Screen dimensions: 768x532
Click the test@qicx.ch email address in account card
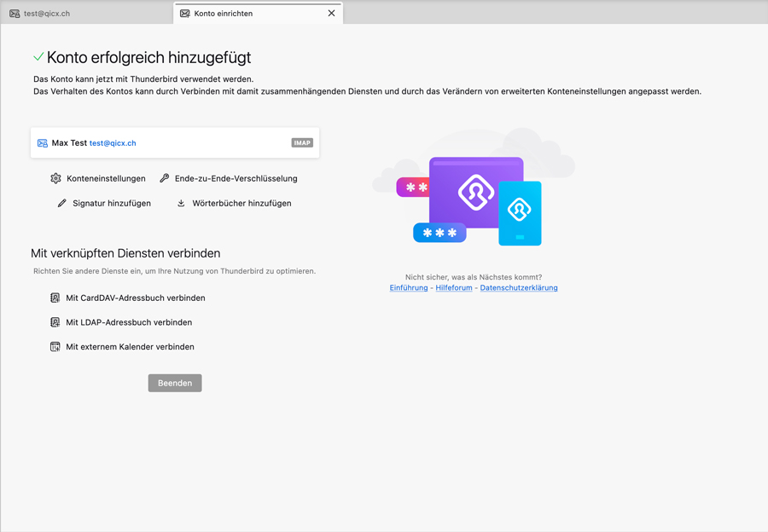(x=113, y=143)
